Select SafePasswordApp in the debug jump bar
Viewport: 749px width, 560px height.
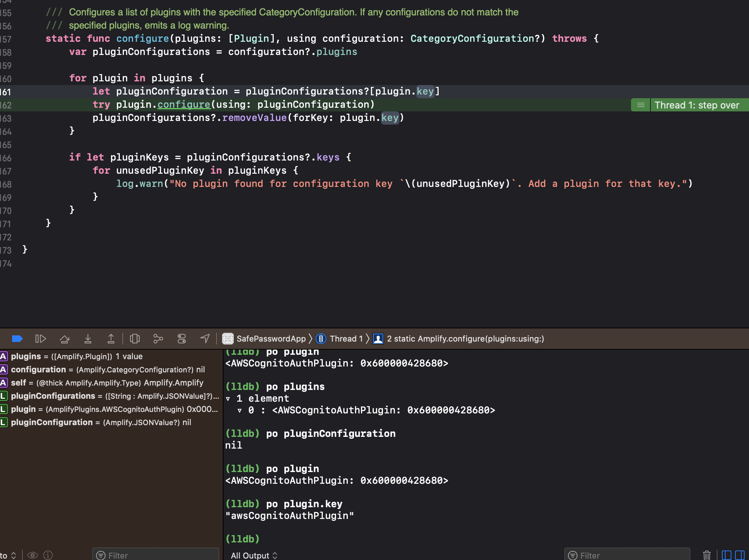point(270,339)
